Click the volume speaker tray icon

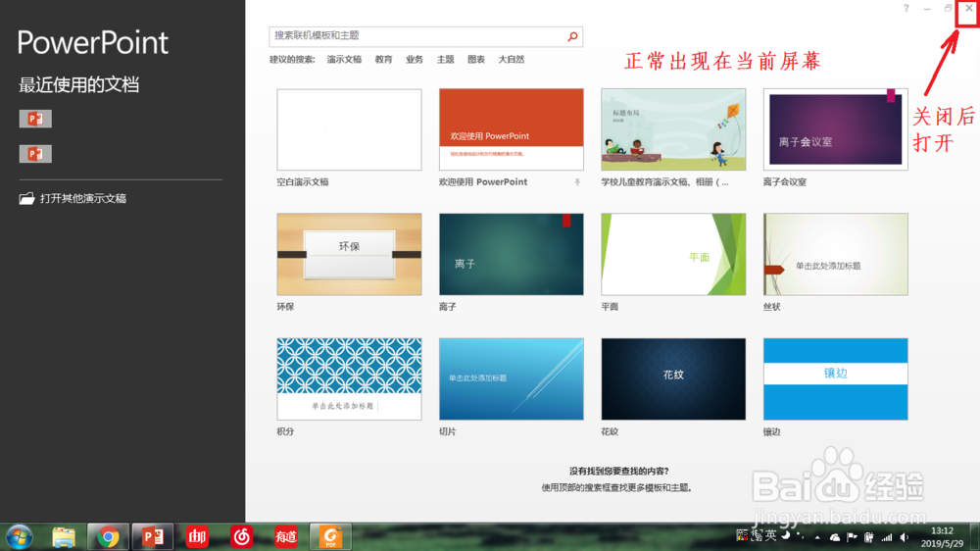click(905, 537)
